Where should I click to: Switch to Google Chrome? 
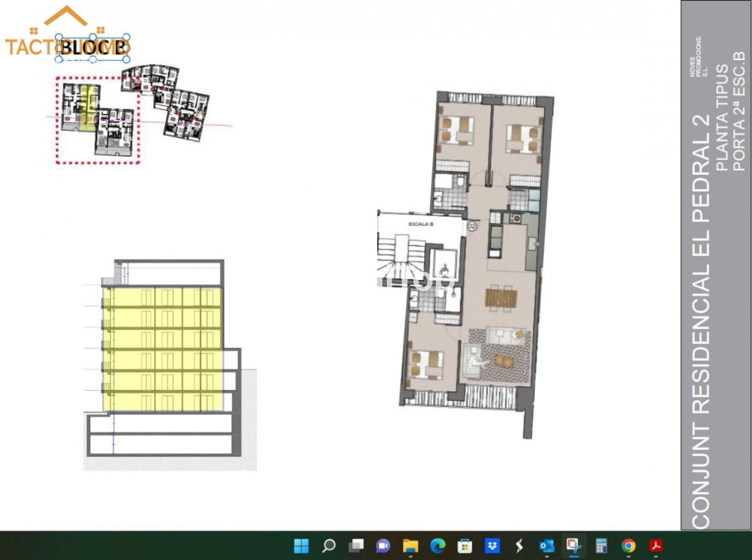[629, 545]
